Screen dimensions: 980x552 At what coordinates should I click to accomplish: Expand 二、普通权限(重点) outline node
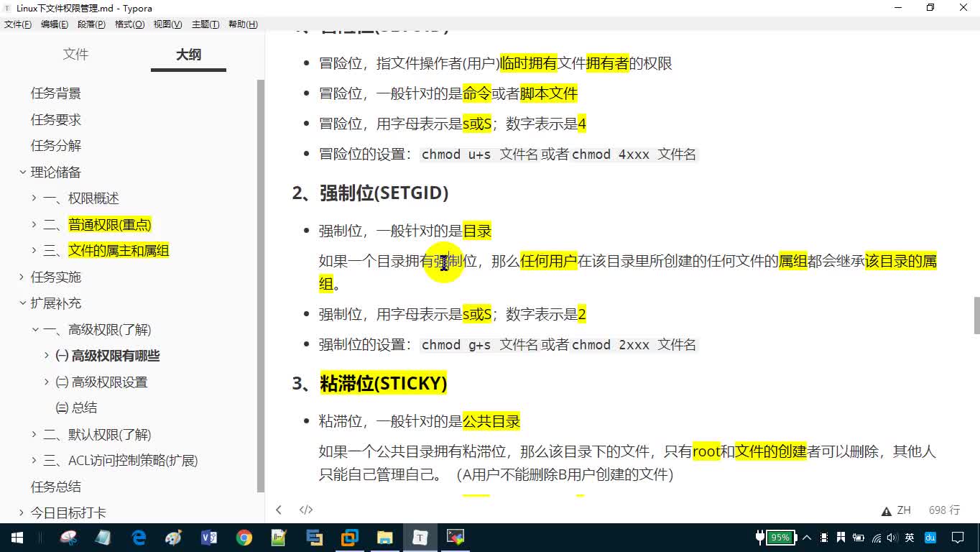point(34,225)
